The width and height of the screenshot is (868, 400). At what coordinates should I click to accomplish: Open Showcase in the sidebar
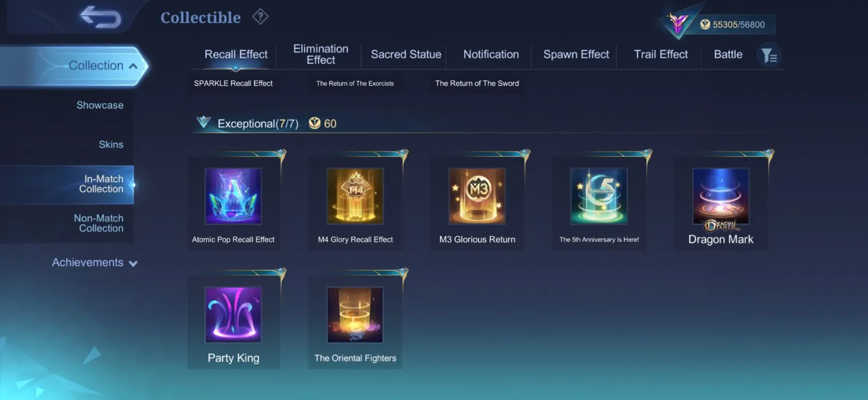(100, 105)
